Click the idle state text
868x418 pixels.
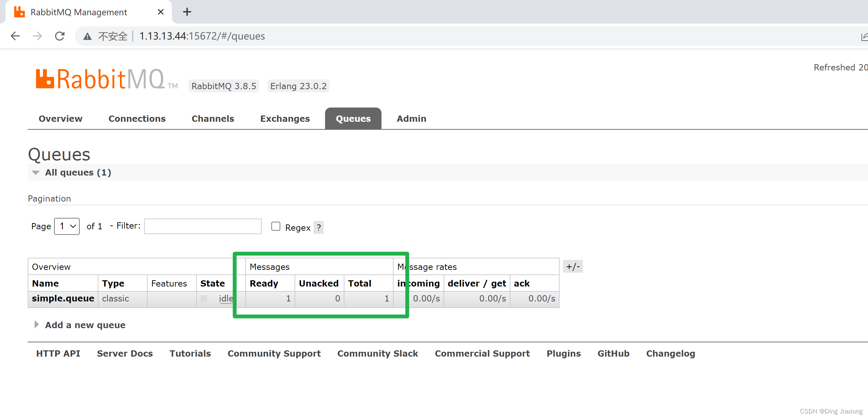(x=226, y=299)
